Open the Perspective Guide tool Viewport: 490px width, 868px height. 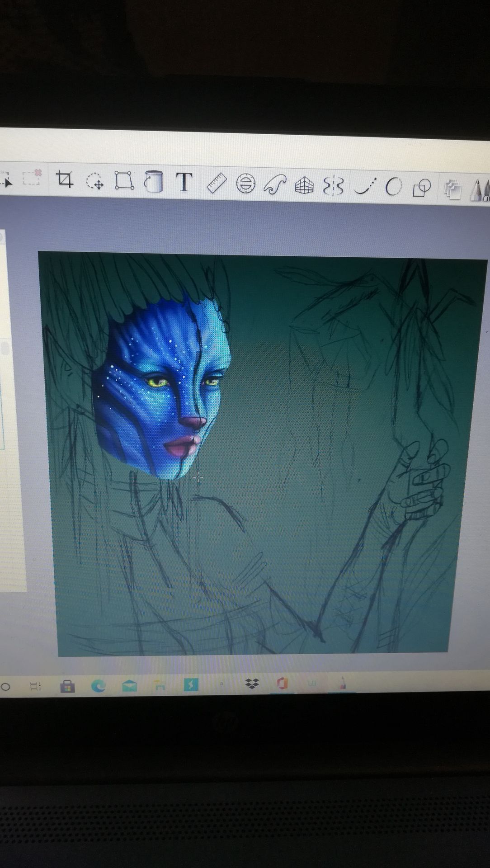click(304, 185)
